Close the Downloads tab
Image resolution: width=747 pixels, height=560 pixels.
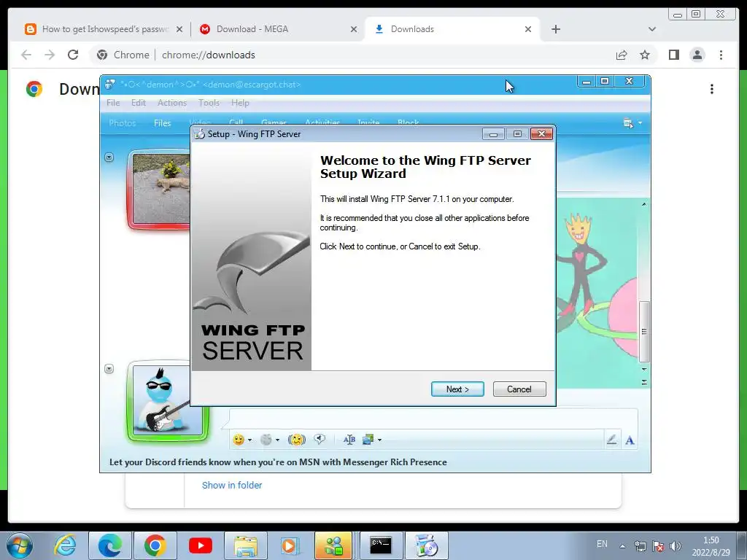[528, 29]
